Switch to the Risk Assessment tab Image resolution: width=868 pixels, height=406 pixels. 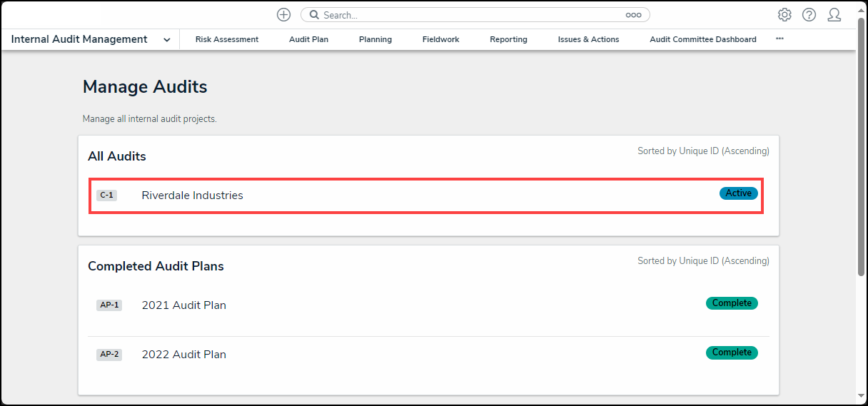click(x=227, y=40)
